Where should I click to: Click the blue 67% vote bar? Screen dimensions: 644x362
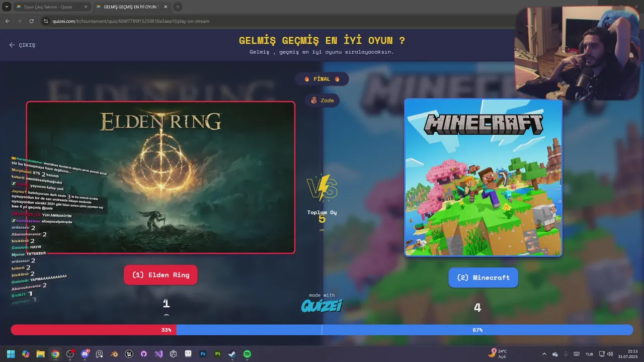[405, 330]
